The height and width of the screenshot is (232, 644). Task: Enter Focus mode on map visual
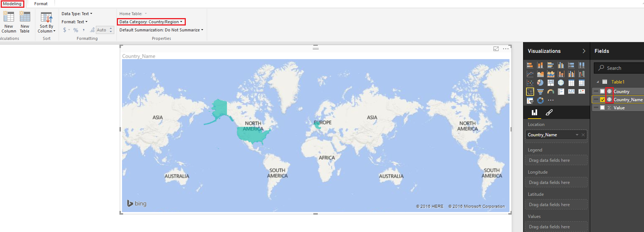[496, 49]
